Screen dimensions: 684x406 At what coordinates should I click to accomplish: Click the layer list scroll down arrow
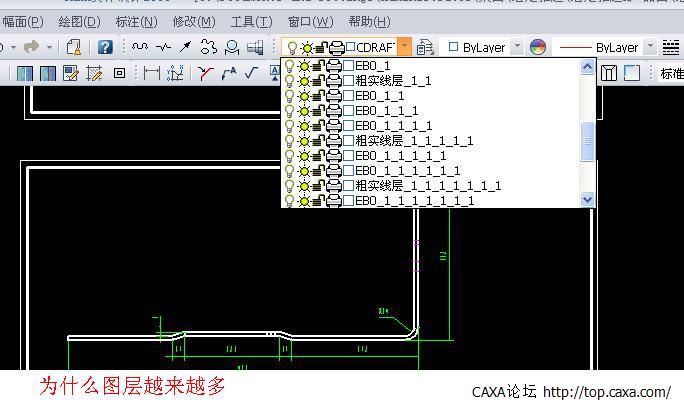[x=588, y=200]
